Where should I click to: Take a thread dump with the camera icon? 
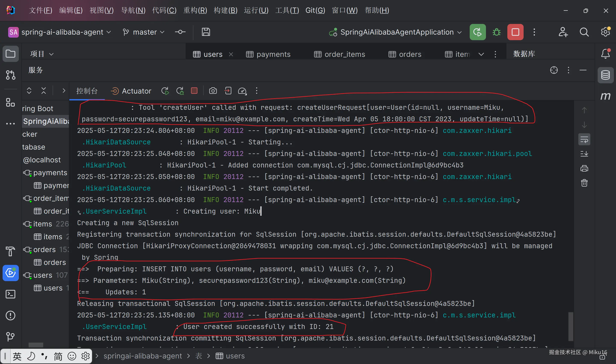213,91
